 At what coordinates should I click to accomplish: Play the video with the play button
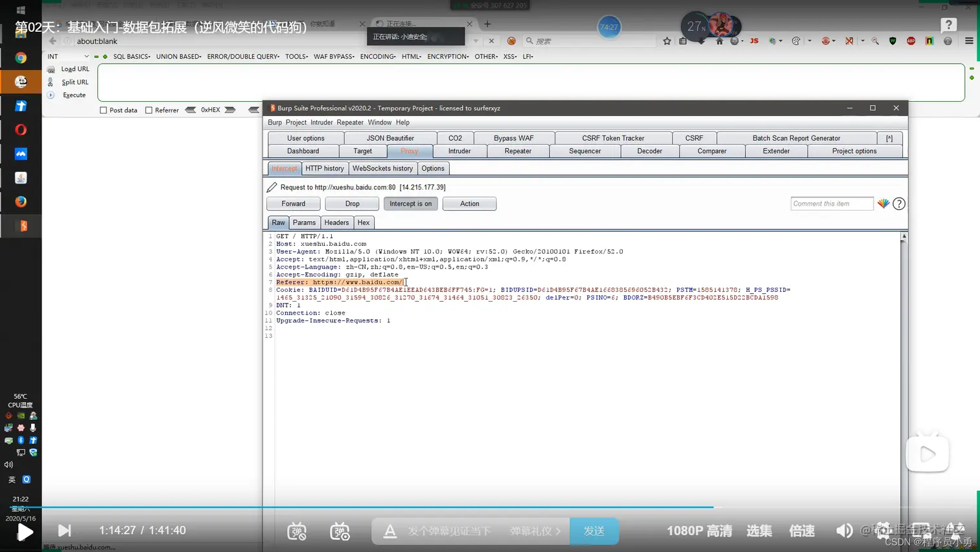(x=25, y=532)
